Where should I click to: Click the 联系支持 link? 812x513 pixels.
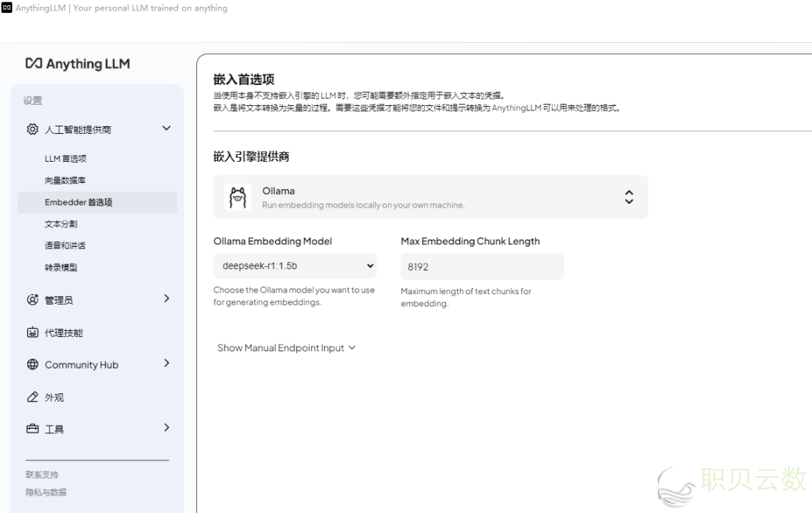(x=42, y=475)
